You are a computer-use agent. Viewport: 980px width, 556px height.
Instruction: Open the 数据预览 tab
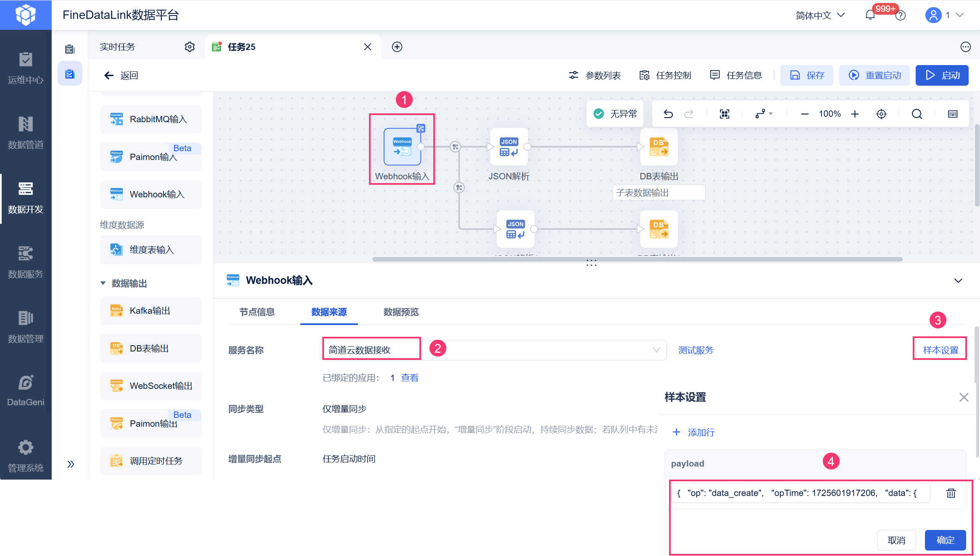click(x=401, y=312)
